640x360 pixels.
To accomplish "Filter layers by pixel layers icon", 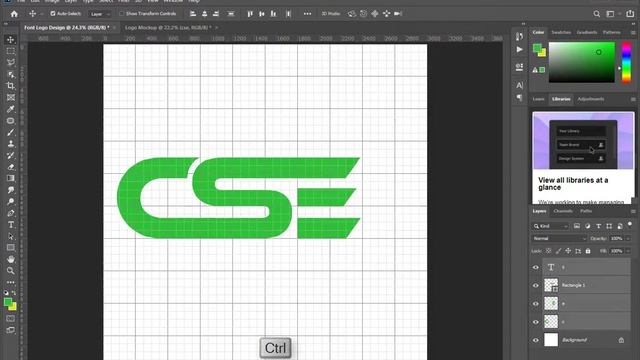I will click(x=577, y=226).
